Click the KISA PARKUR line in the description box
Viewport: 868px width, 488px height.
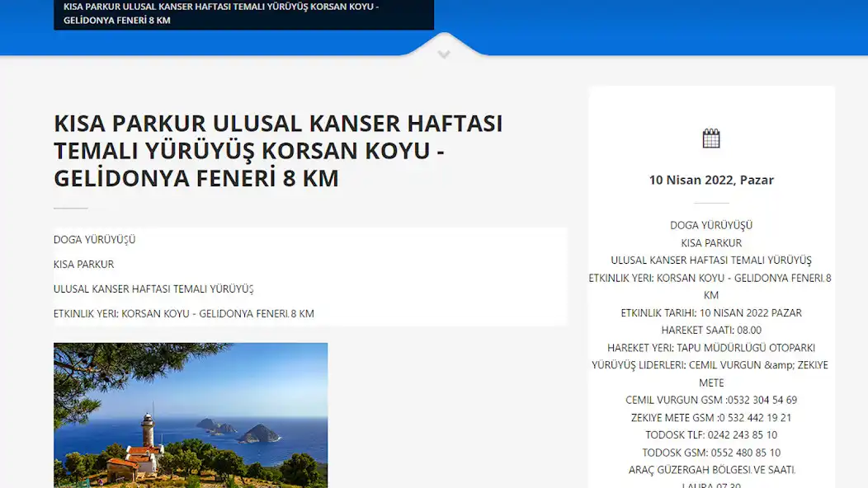click(x=83, y=264)
